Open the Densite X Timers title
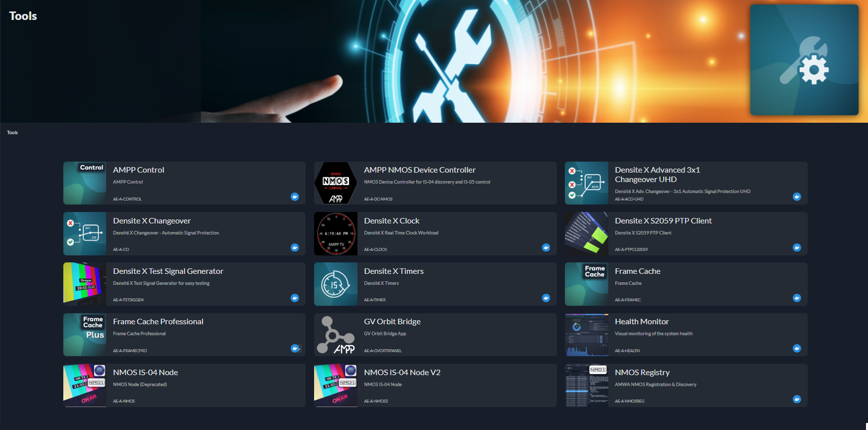Image resolution: width=868 pixels, height=430 pixels. tap(394, 271)
